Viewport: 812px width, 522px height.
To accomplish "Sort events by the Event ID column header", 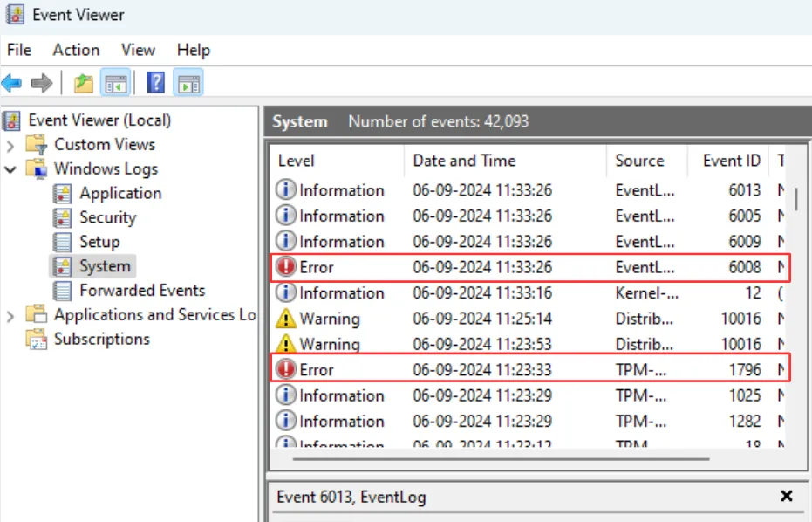I will click(728, 161).
